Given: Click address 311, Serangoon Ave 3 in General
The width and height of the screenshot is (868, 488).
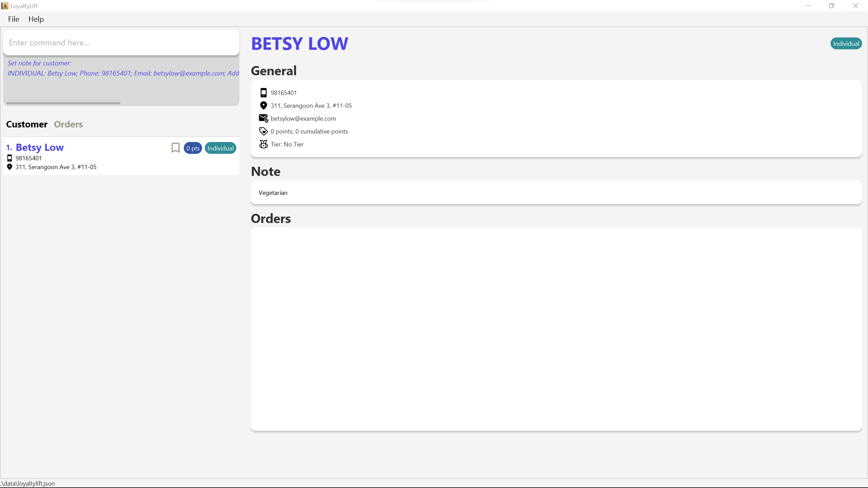Looking at the screenshot, I should (311, 106).
